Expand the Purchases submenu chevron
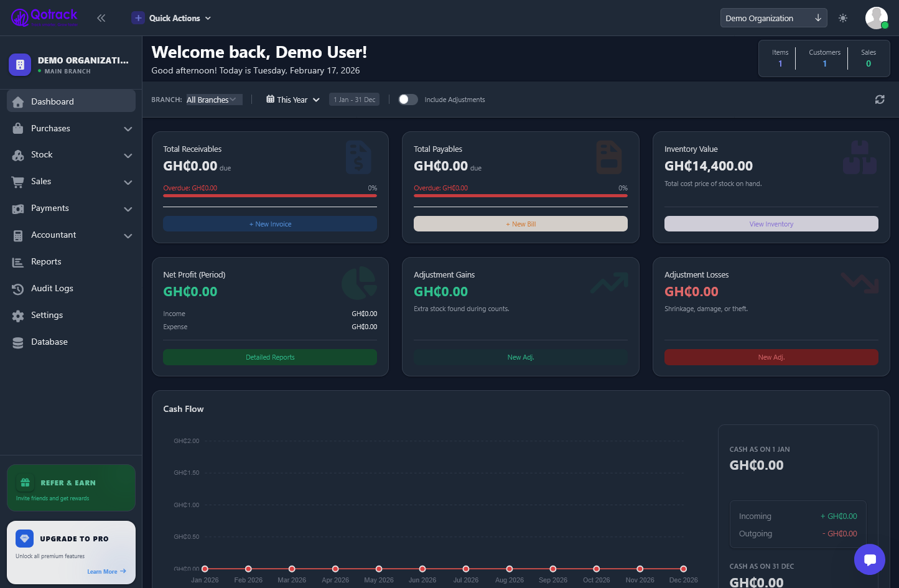 point(128,129)
